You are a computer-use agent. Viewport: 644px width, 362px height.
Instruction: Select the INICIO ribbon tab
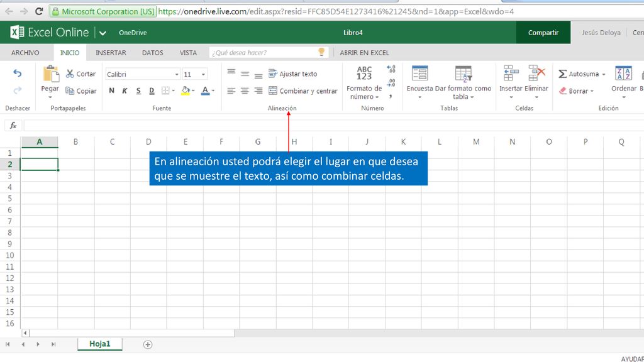pyautogui.click(x=70, y=53)
